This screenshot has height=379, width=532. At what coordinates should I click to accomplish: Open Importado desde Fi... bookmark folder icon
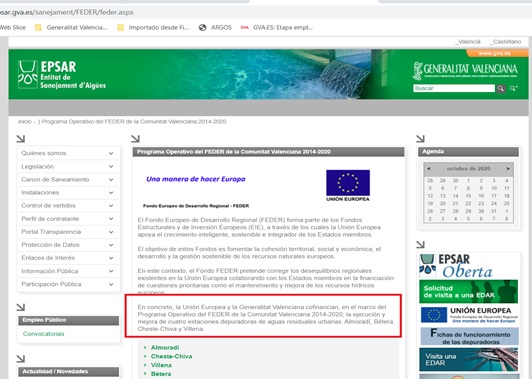(120, 27)
